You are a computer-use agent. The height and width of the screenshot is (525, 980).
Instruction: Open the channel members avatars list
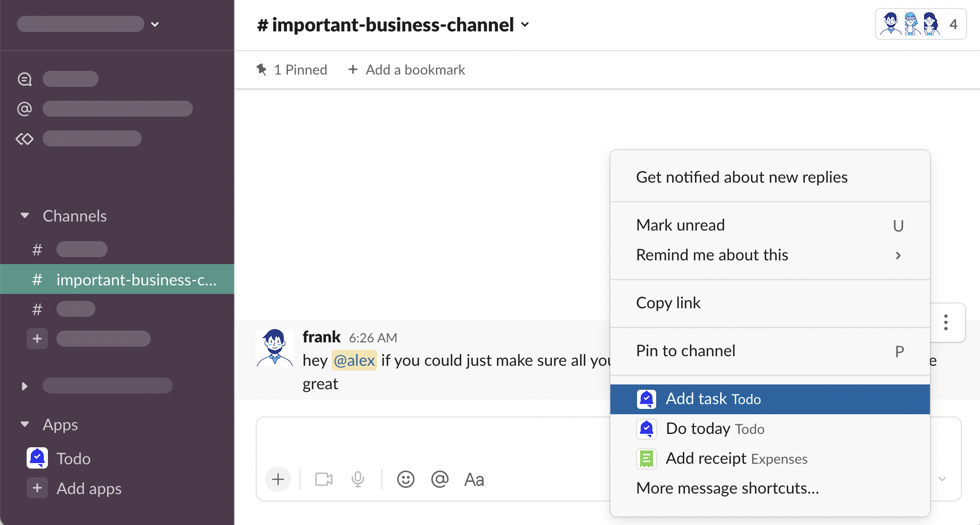pyautogui.click(x=920, y=24)
